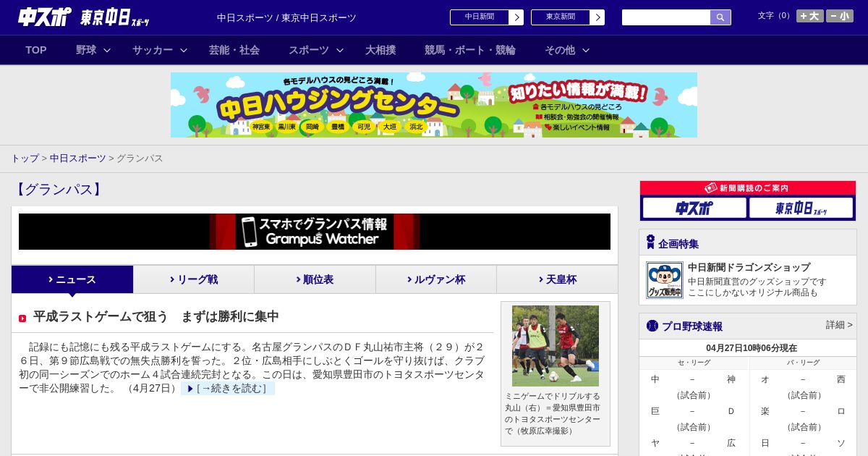Expand the サッカー dropdown chevron

pyautogui.click(x=184, y=50)
